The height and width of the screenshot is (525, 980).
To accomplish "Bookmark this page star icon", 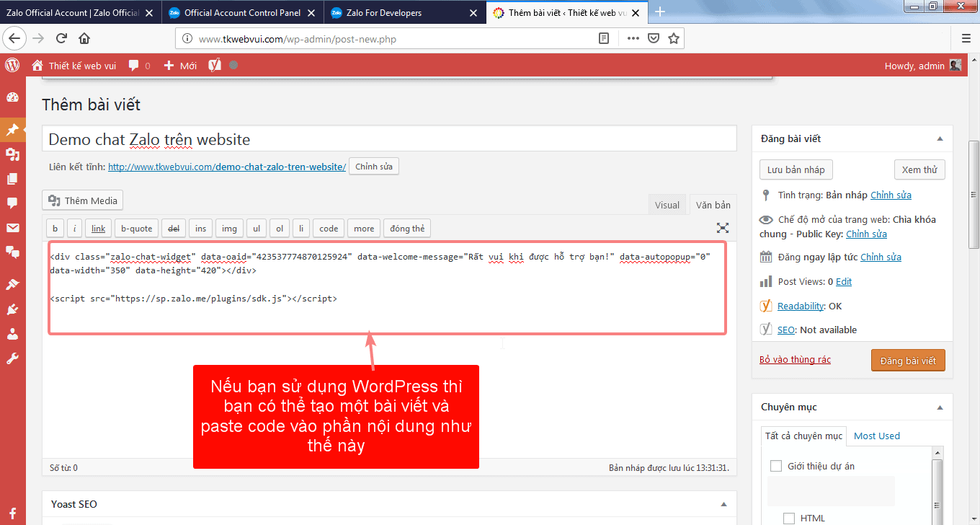I will tap(673, 38).
